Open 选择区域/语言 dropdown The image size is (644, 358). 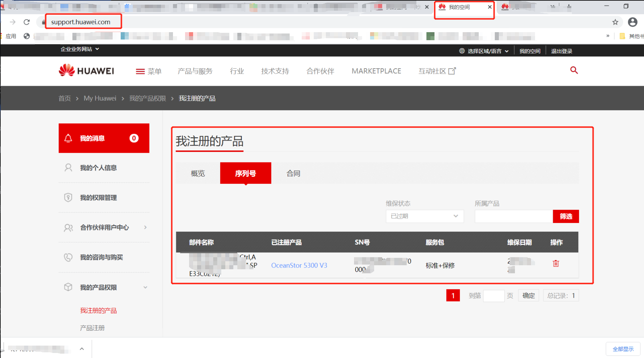[484, 51]
